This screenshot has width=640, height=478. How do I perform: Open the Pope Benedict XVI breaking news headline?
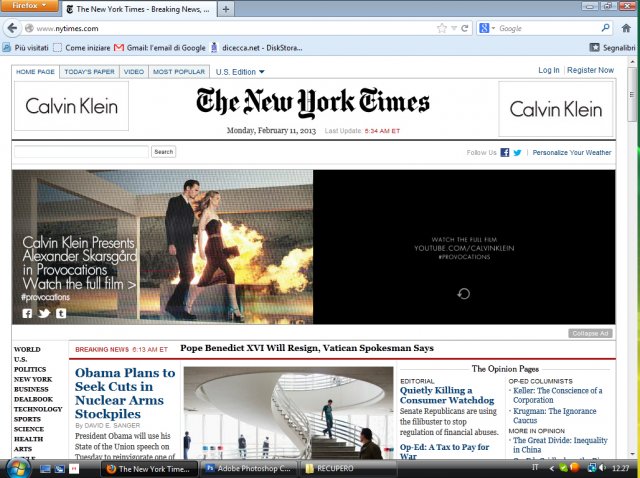(307, 348)
